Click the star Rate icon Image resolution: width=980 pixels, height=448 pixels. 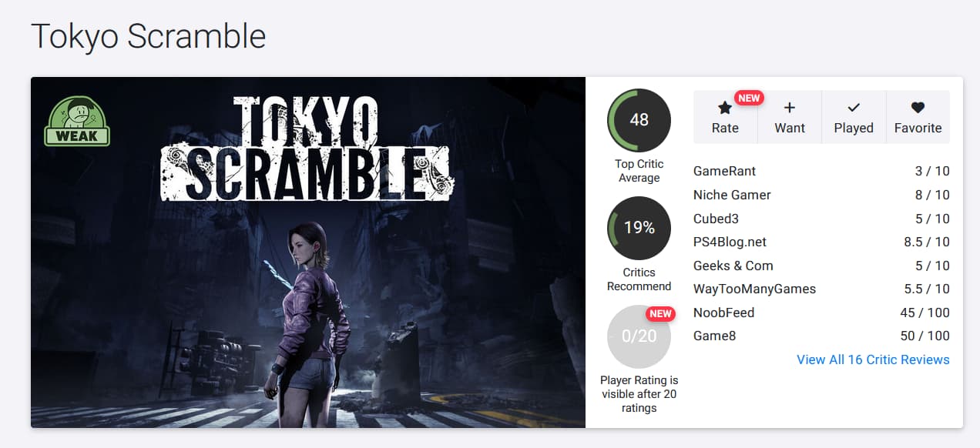pyautogui.click(x=725, y=109)
